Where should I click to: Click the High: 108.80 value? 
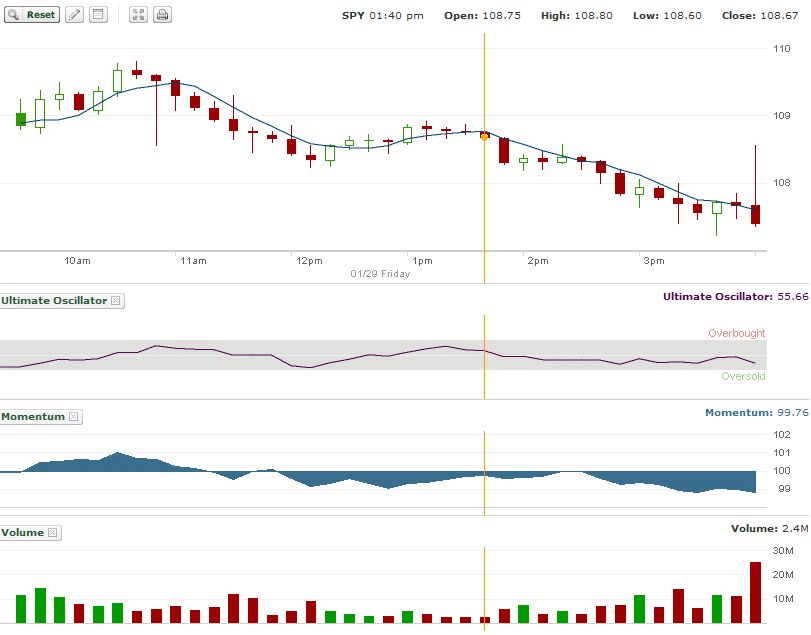pyautogui.click(x=577, y=16)
